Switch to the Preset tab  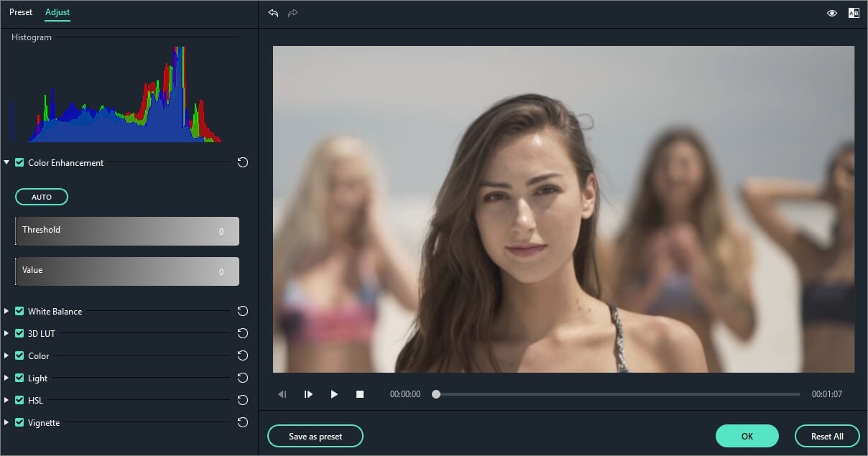(x=21, y=12)
